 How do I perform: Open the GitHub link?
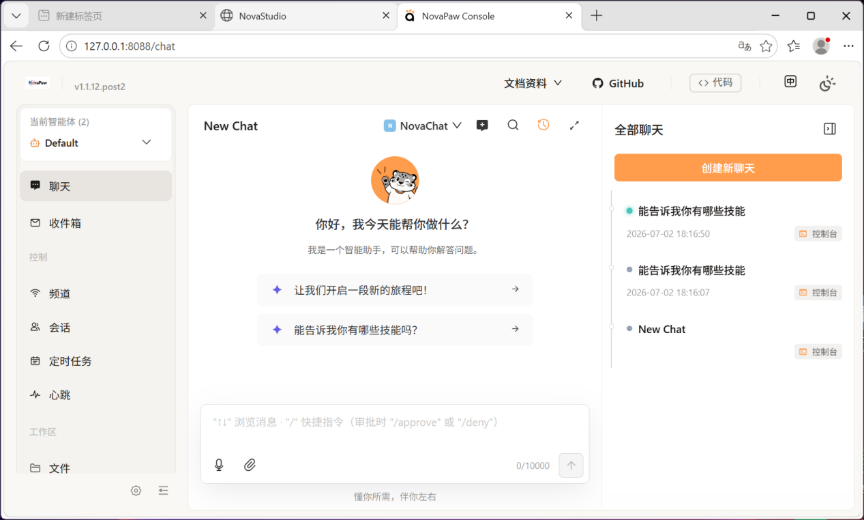(618, 83)
